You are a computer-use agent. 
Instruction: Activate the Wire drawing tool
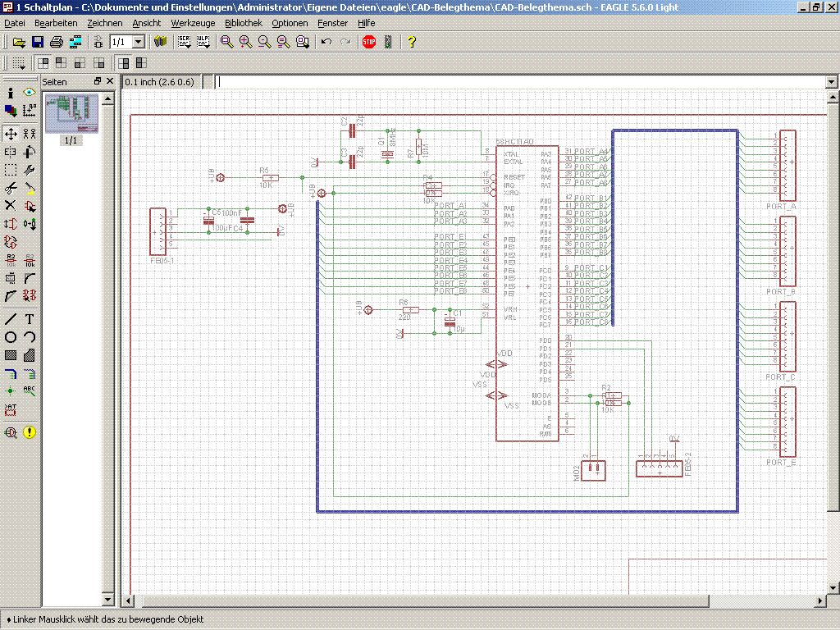pyautogui.click(x=11, y=318)
